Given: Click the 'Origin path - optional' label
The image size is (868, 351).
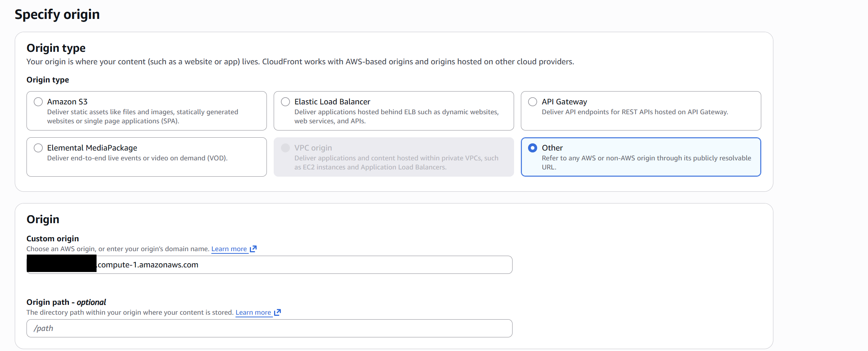Looking at the screenshot, I should [66, 302].
